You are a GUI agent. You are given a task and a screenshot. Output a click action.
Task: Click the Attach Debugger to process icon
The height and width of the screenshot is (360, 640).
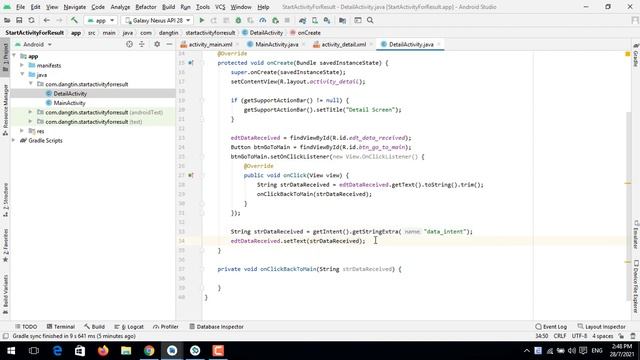coord(275,20)
